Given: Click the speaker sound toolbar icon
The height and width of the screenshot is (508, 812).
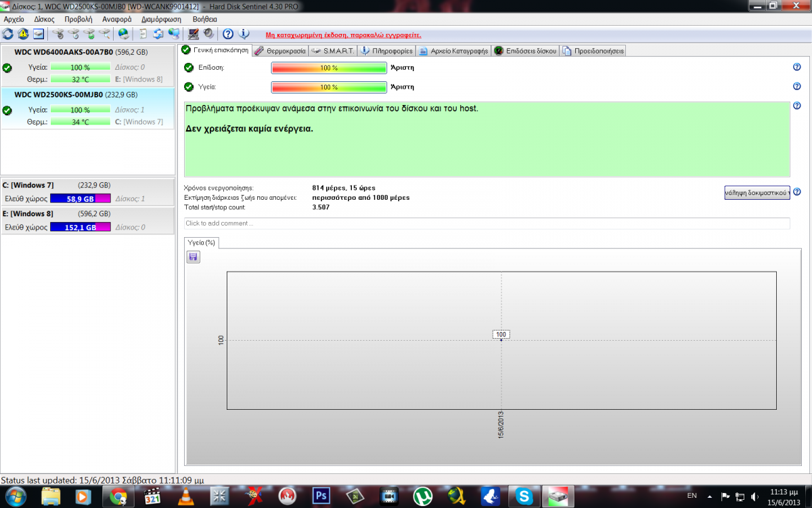Looking at the screenshot, I should click(208, 33).
